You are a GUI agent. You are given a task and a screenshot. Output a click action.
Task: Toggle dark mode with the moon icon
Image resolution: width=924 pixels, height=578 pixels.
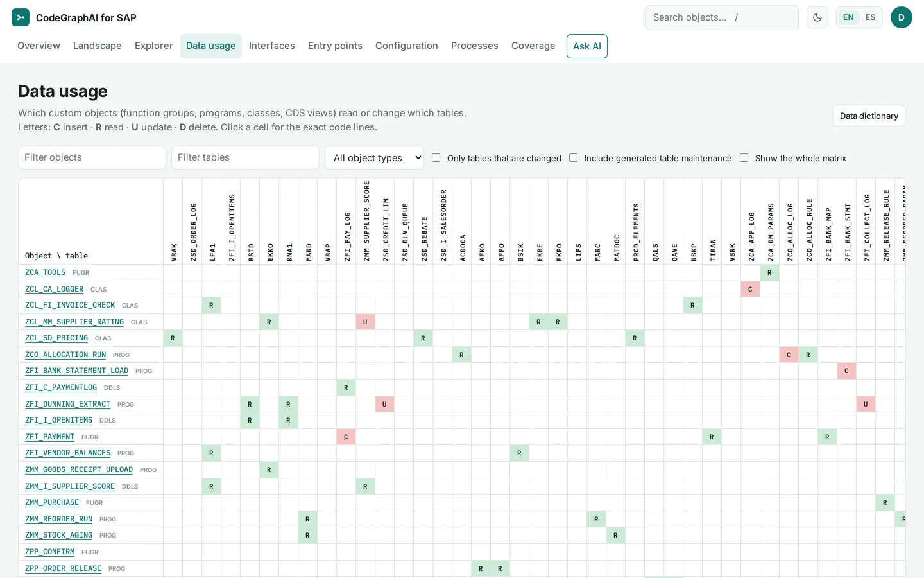pyautogui.click(x=817, y=17)
